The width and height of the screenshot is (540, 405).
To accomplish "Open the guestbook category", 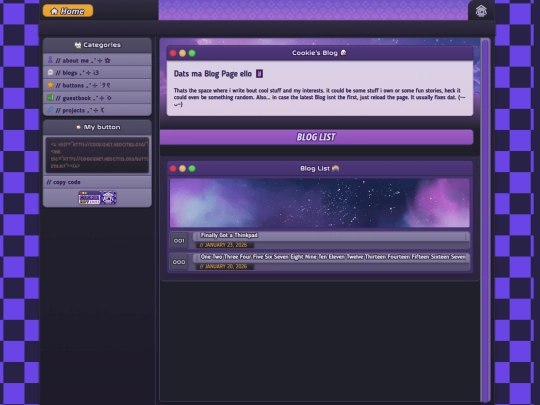I will click(97, 98).
